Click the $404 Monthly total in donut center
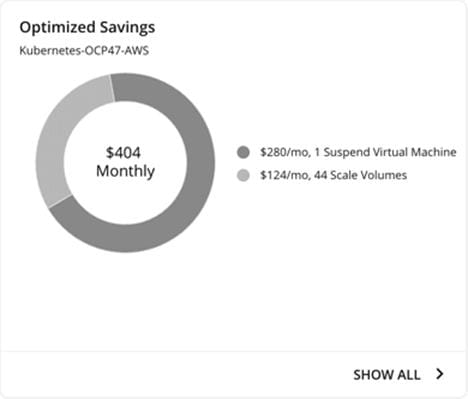Screen dimensions: 468x399 [125, 162]
